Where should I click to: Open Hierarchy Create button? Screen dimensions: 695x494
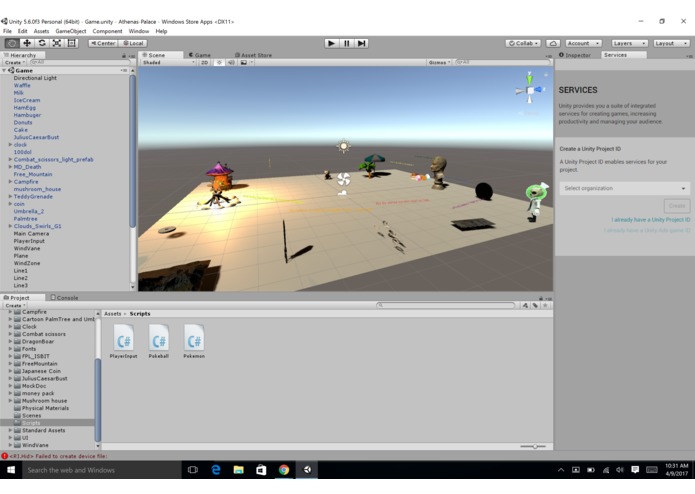click(15, 62)
